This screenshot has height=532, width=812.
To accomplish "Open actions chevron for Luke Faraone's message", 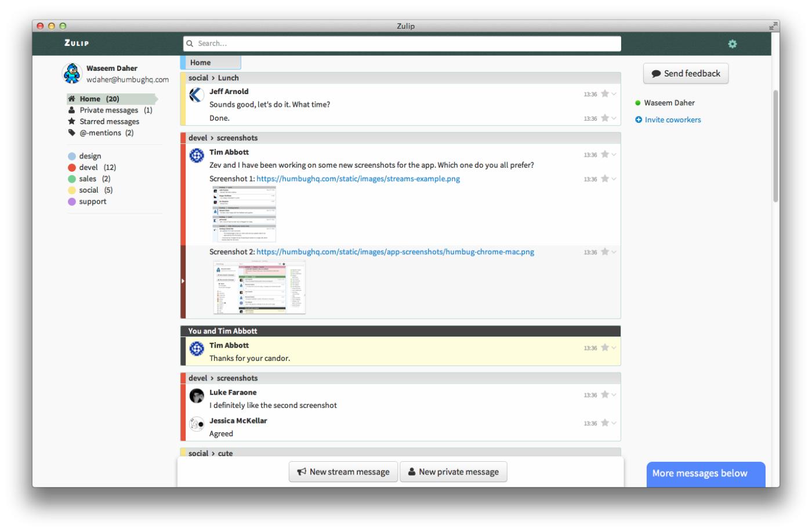I will coord(614,395).
